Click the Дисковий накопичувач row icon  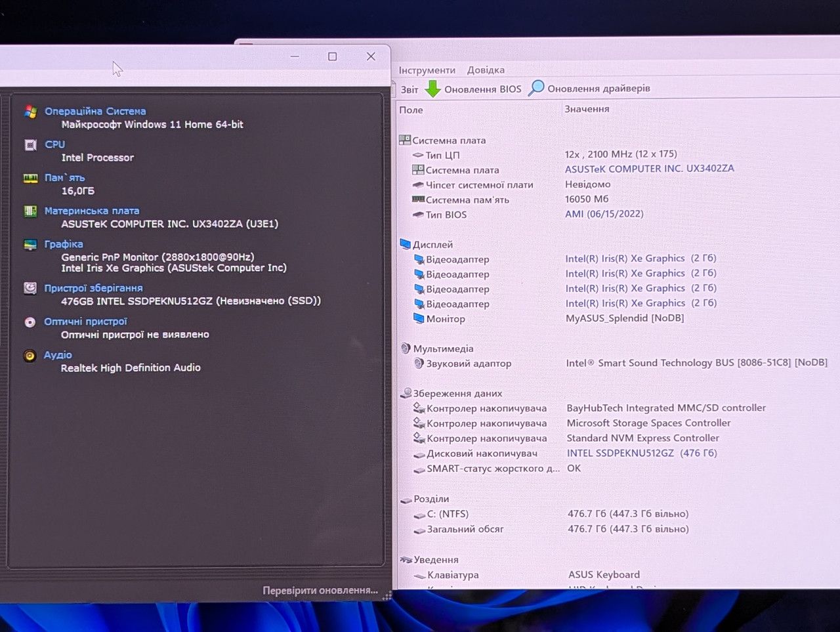pos(420,454)
